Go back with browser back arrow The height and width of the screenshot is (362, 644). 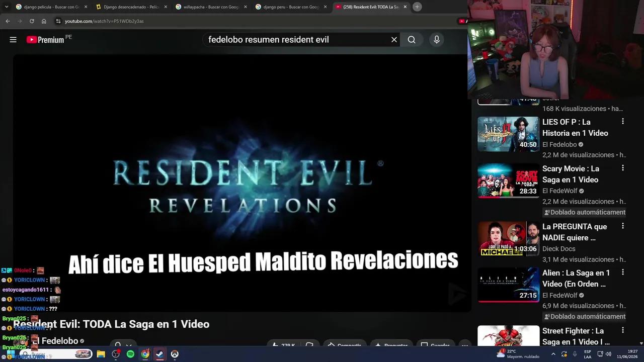pos(8,21)
